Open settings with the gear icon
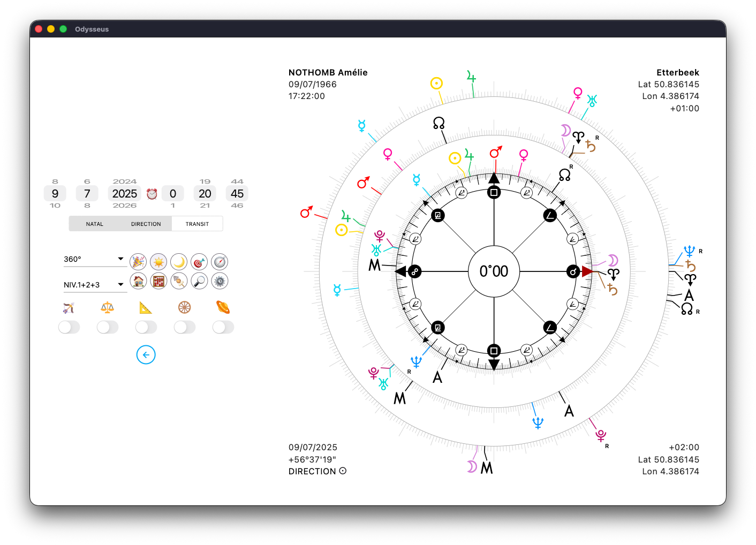The height and width of the screenshot is (545, 756). point(220,281)
